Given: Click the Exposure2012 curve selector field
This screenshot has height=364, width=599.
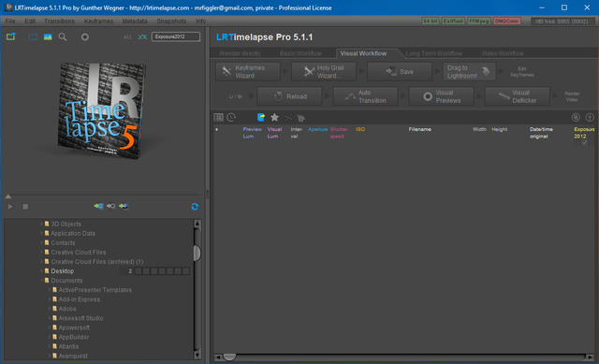Looking at the screenshot, I should coord(176,36).
